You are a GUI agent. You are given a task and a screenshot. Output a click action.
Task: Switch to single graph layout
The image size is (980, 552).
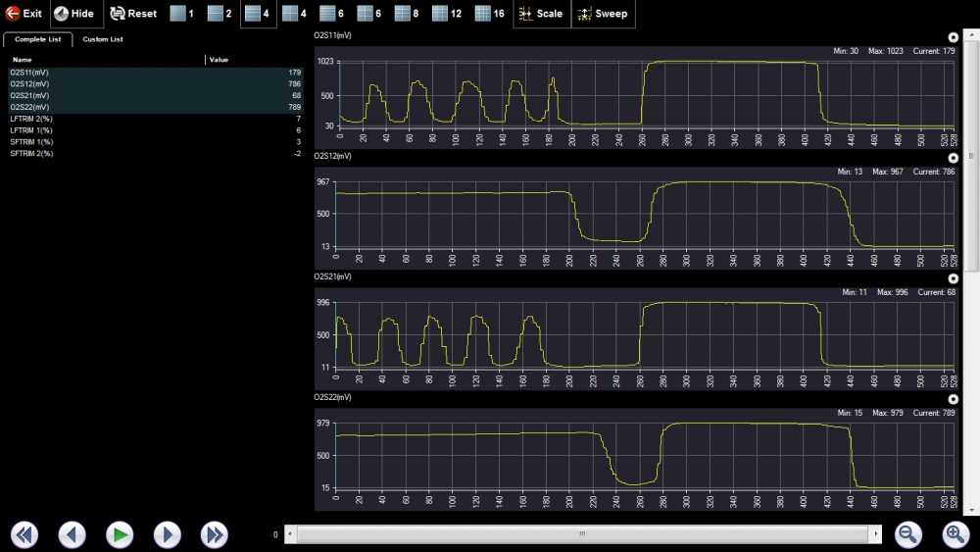[x=182, y=14]
